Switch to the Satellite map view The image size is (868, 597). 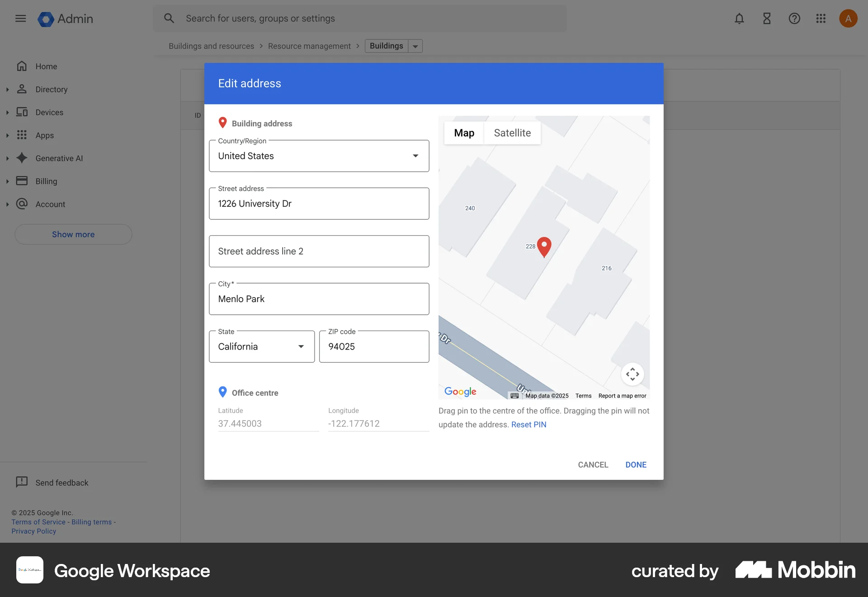coord(512,133)
